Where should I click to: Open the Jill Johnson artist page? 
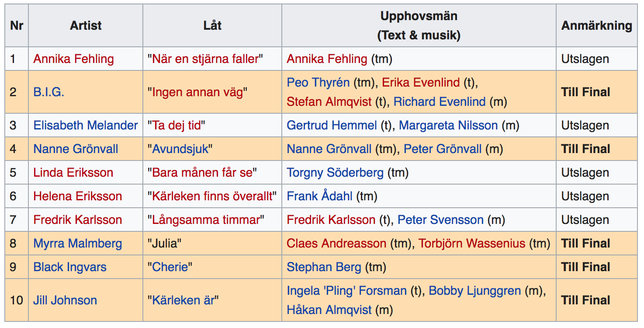[x=65, y=300]
